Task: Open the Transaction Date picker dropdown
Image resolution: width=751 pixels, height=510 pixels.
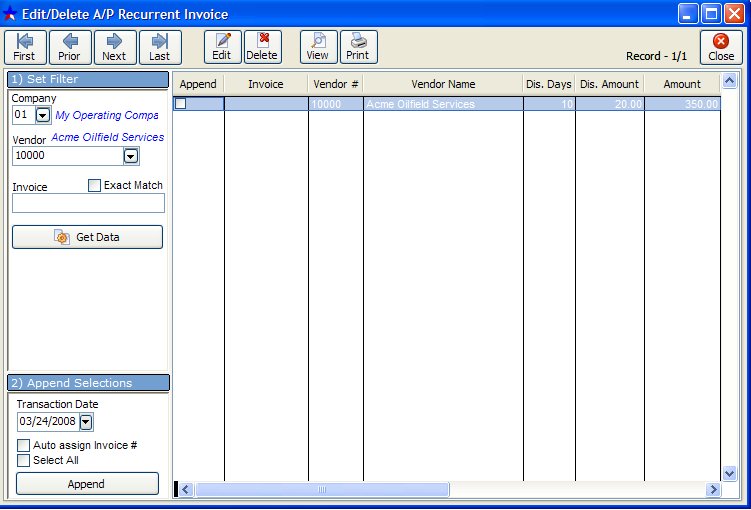Action: [x=86, y=422]
